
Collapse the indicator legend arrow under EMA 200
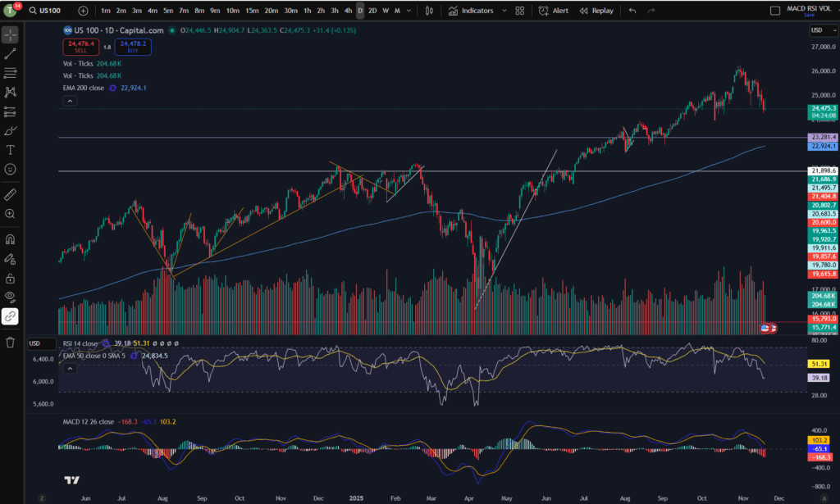[70, 101]
